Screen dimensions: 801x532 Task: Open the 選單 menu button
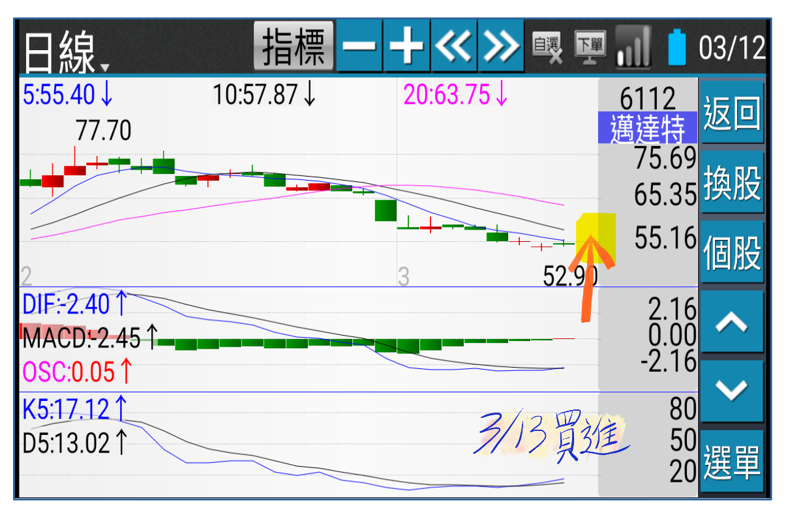pos(731,462)
